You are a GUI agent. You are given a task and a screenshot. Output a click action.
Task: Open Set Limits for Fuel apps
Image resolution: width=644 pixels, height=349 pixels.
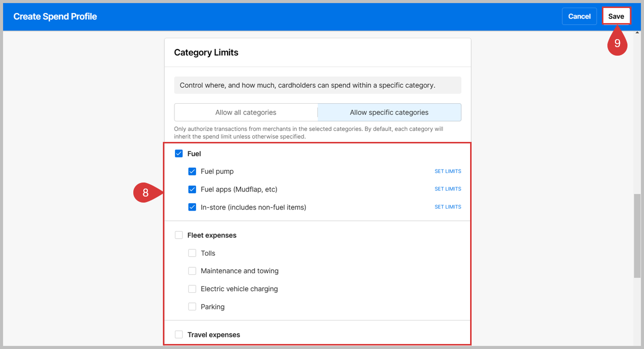[448, 189]
